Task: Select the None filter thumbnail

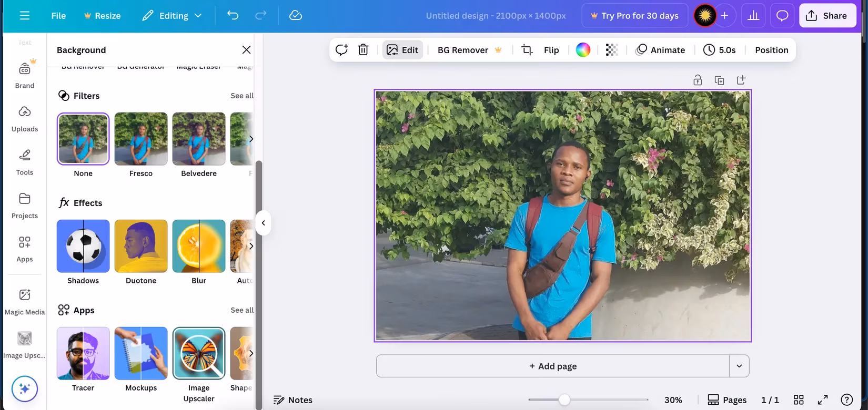Action: click(x=83, y=139)
